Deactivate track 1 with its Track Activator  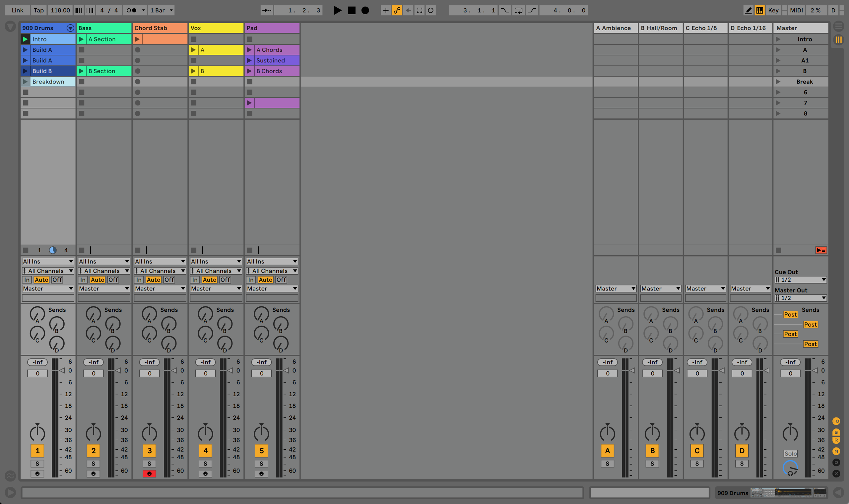pyautogui.click(x=37, y=451)
